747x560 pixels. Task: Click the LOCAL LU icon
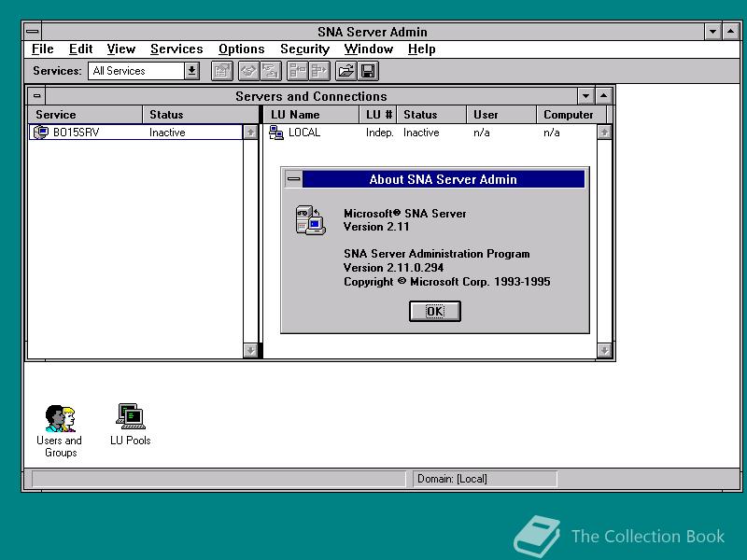point(276,133)
